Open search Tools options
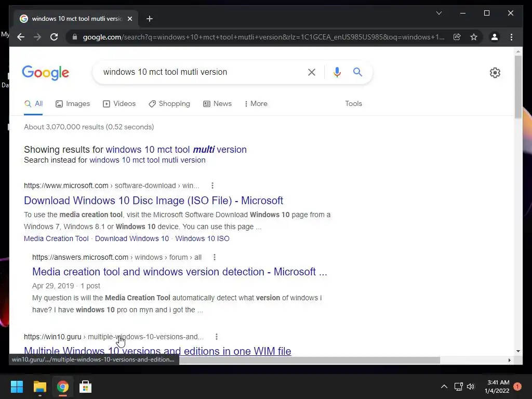This screenshot has width=532, height=399. click(353, 104)
